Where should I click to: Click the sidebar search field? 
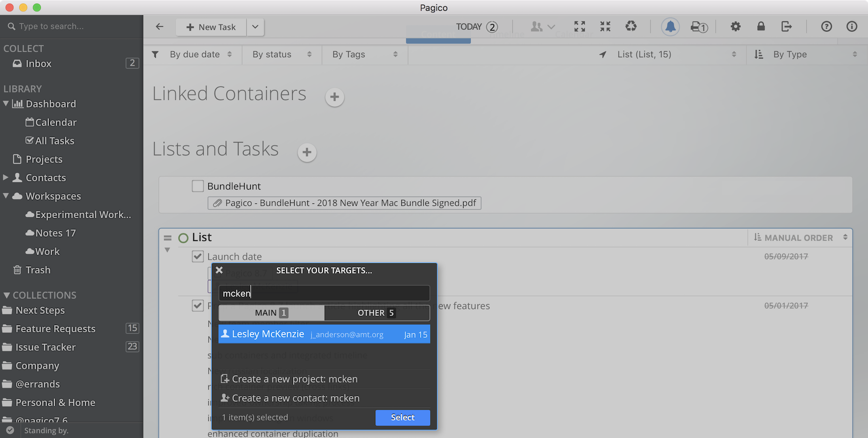[71, 26]
